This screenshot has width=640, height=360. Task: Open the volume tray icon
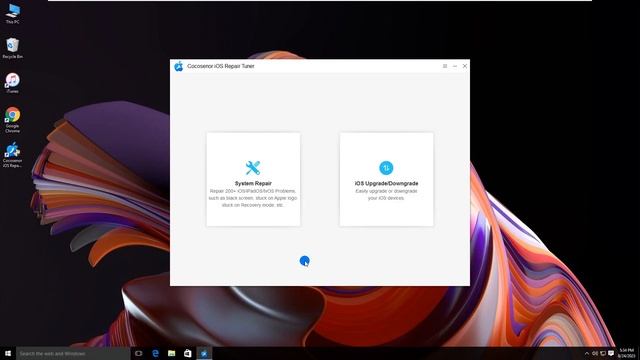point(595,353)
